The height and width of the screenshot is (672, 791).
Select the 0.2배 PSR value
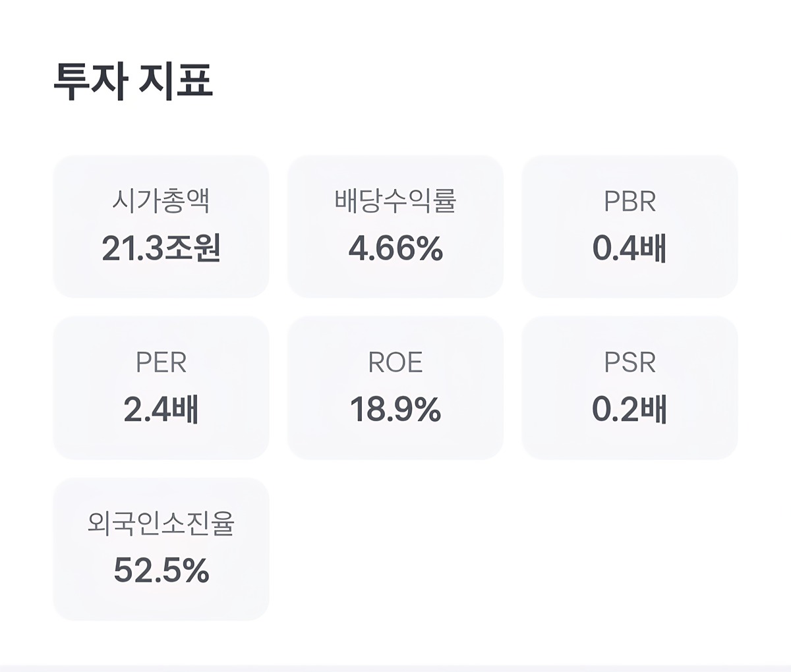(x=630, y=410)
